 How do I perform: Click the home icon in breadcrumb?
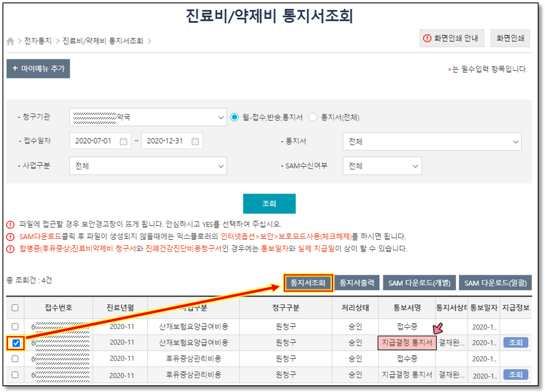[x=11, y=41]
